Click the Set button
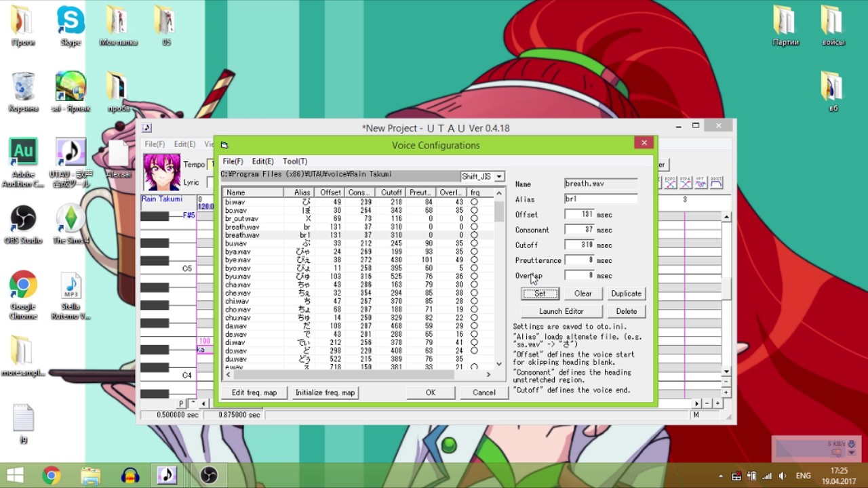Viewport: 868px width, 488px height. coord(540,293)
